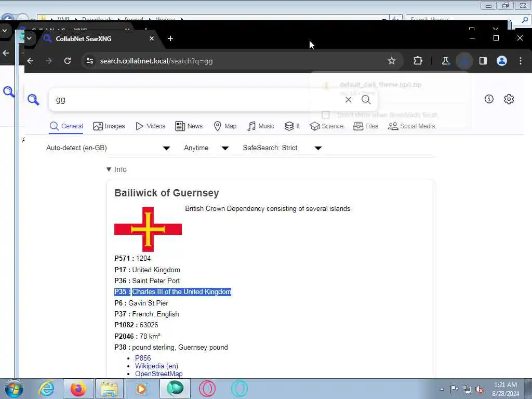Screen dimensions: 532x399
Task: Go back to previous page
Action: [30, 61]
